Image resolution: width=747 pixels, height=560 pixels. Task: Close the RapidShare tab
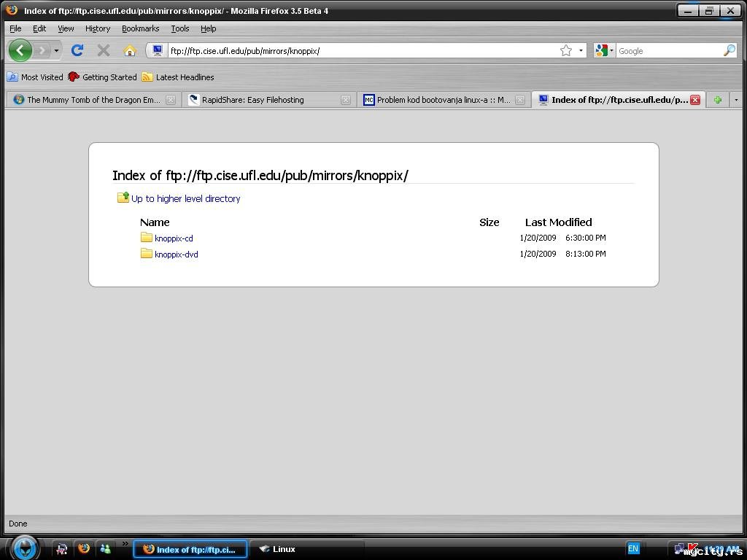tap(346, 100)
